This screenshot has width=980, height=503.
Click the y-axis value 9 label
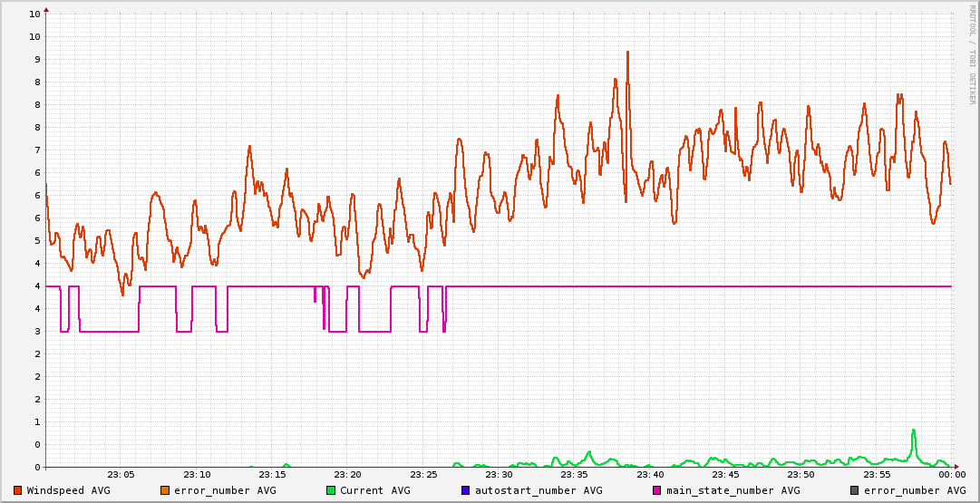pos(34,59)
